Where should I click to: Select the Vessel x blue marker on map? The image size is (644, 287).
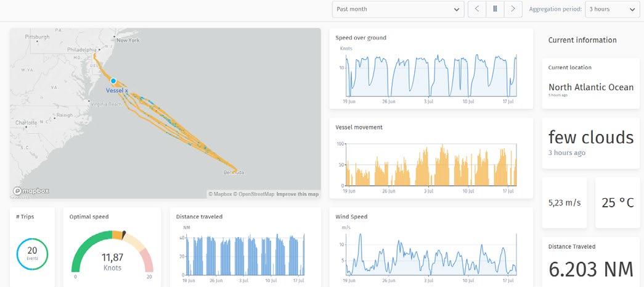pos(113,81)
